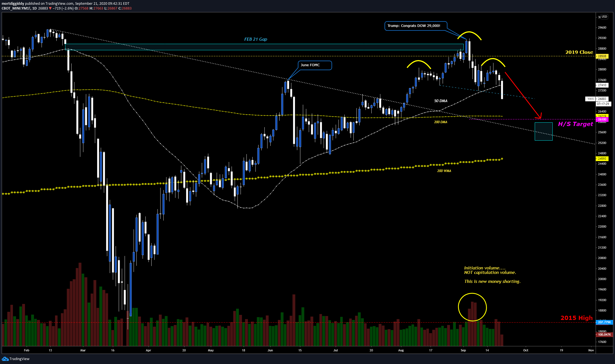The image size is (615, 364).
Task: Click the YM1! 26883 last price tag
Action: 597,99
